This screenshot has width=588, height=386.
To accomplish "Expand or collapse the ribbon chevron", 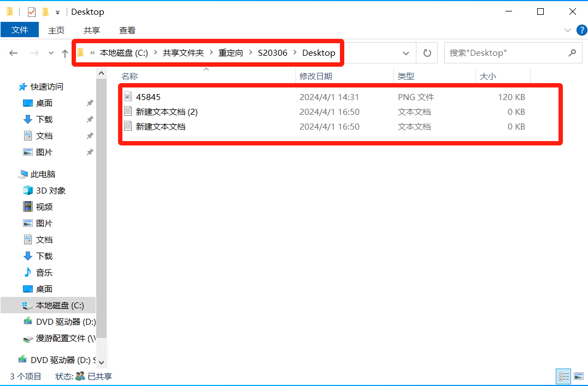I will click(567, 30).
